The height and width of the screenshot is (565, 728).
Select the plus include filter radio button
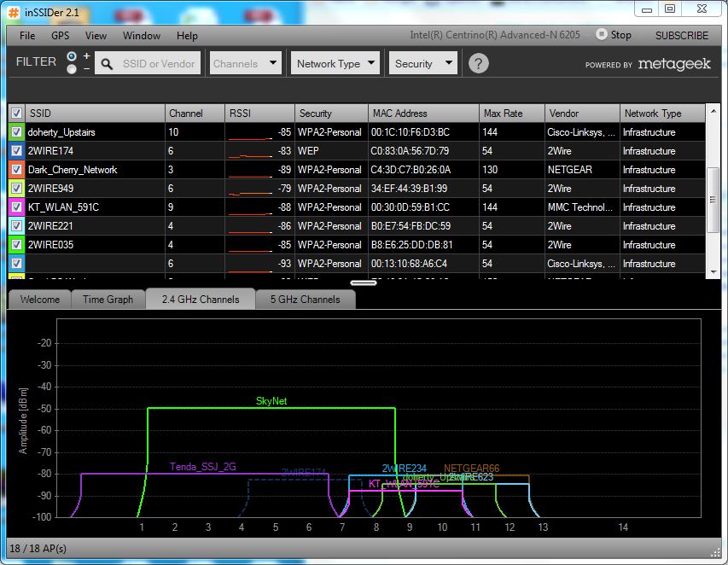72,56
